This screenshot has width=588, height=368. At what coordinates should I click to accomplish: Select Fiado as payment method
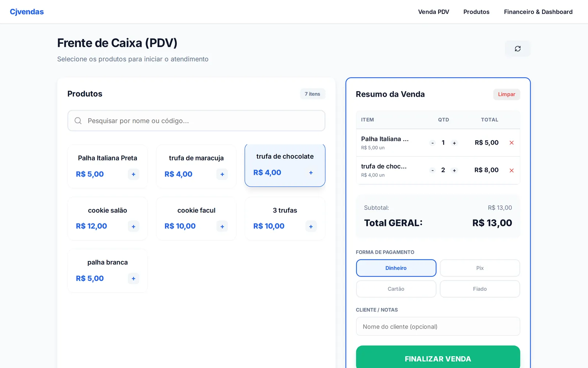click(x=480, y=289)
